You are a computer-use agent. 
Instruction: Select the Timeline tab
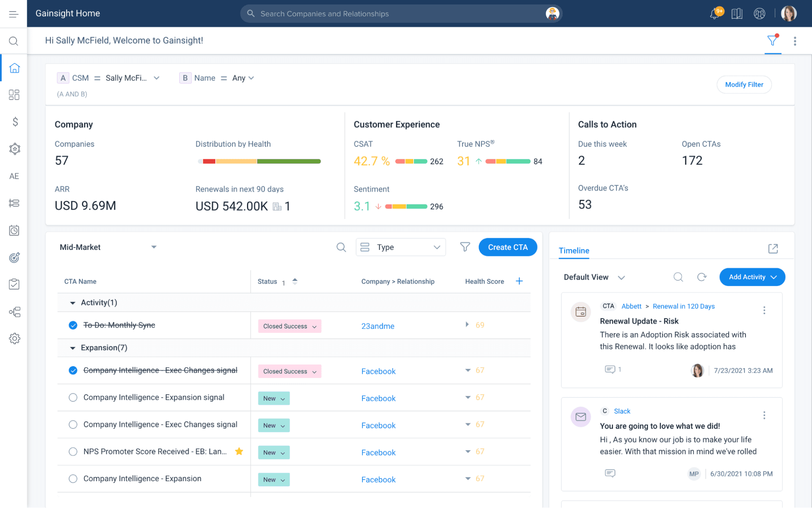click(574, 251)
